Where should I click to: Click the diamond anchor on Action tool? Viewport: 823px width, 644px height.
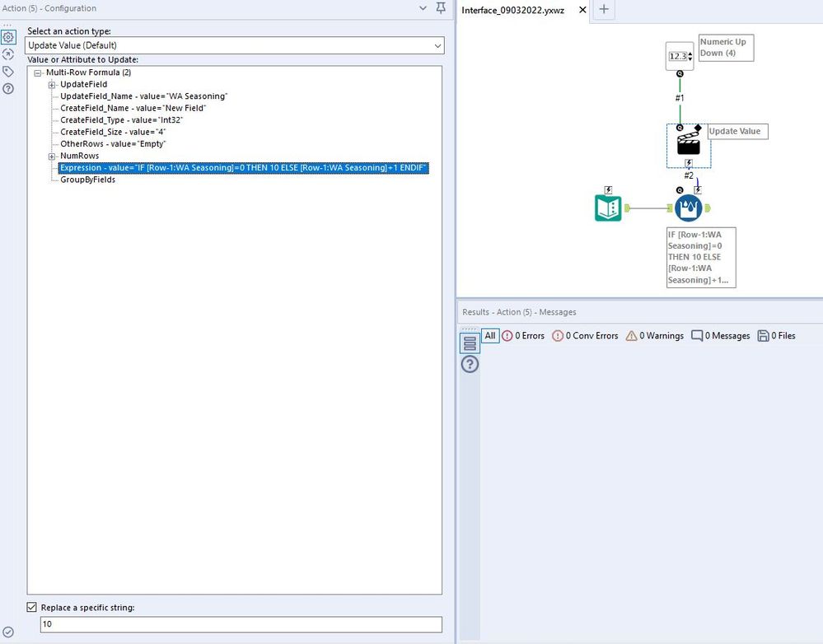pyautogui.click(x=698, y=128)
